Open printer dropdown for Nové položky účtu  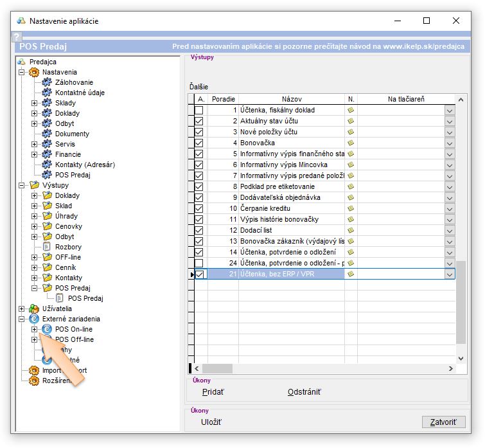click(450, 132)
